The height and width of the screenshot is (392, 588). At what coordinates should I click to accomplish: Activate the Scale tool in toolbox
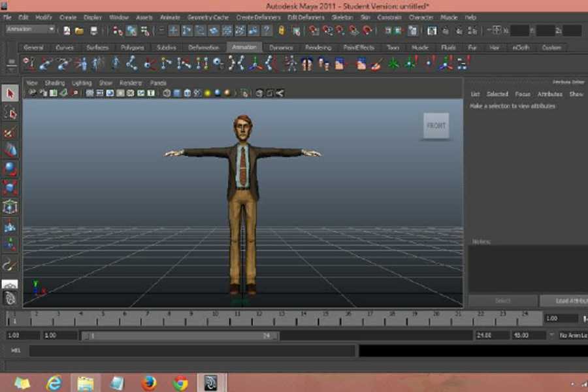tap(10, 188)
